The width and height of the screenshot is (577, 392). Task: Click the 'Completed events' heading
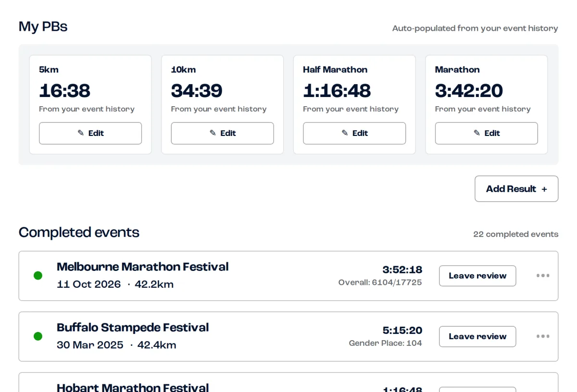pyautogui.click(x=79, y=233)
